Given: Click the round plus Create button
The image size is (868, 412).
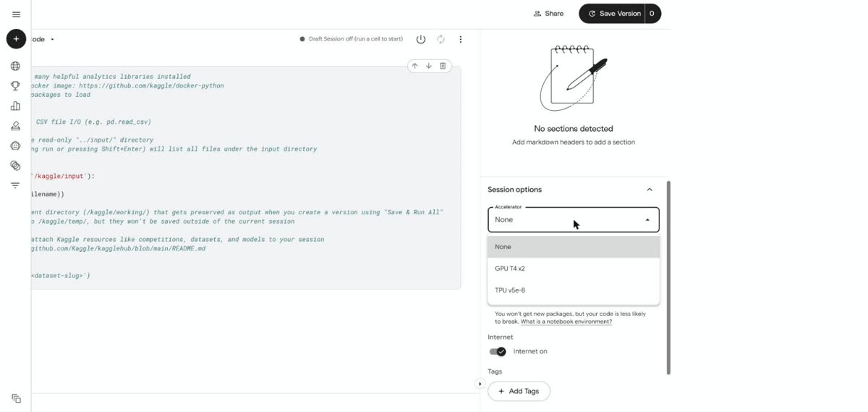Looking at the screenshot, I should tap(16, 39).
